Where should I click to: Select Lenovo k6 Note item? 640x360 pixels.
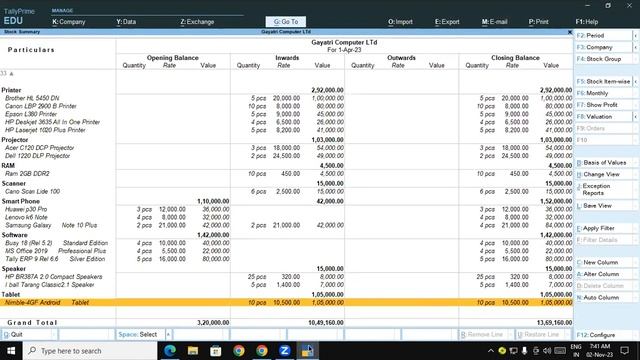pyautogui.click(x=27, y=217)
